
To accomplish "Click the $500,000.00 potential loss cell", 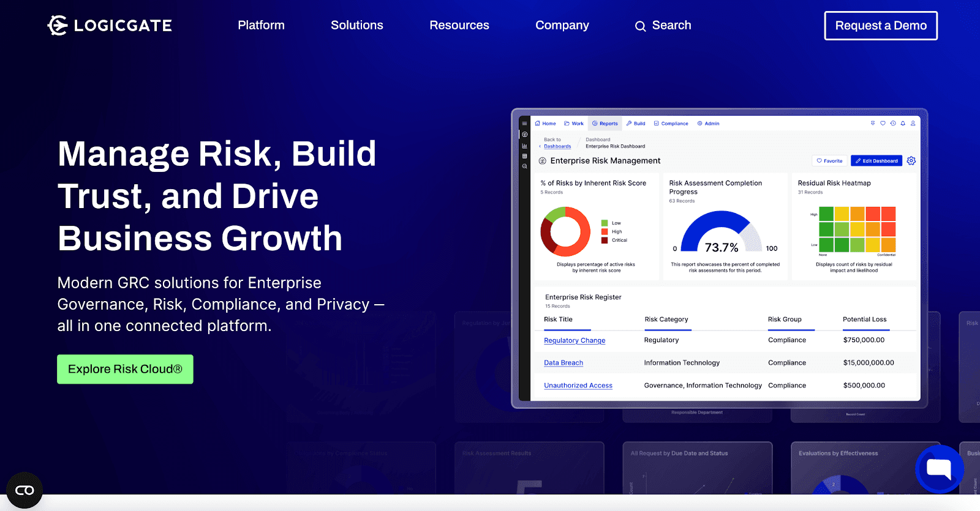I will point(864,386).
